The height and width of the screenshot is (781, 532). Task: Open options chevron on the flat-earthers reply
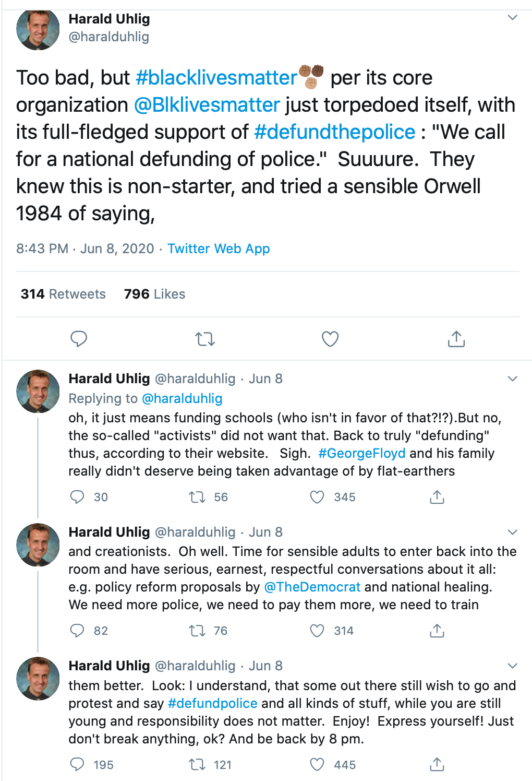pos(513,378)
